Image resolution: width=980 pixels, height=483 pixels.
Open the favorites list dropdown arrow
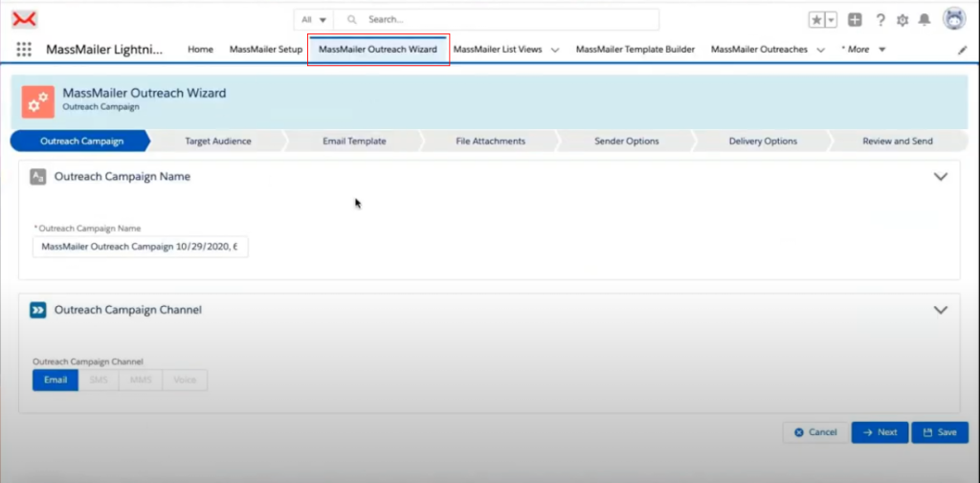coord(832,20)
